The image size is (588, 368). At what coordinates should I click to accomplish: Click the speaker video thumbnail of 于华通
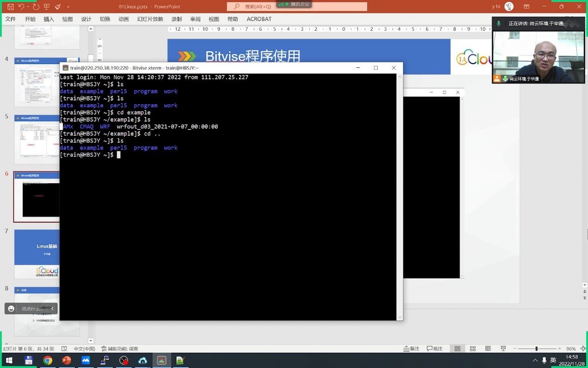(x=538, y=57)
